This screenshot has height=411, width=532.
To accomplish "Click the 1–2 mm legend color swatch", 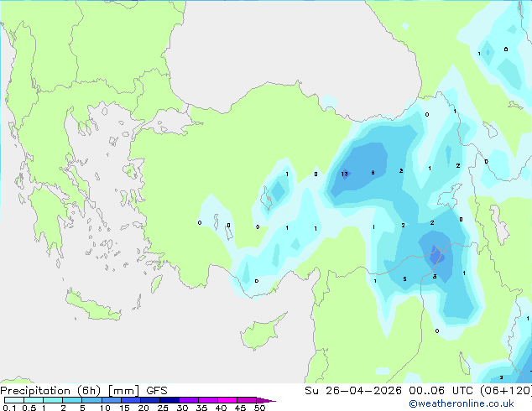I will pos(53,400).
